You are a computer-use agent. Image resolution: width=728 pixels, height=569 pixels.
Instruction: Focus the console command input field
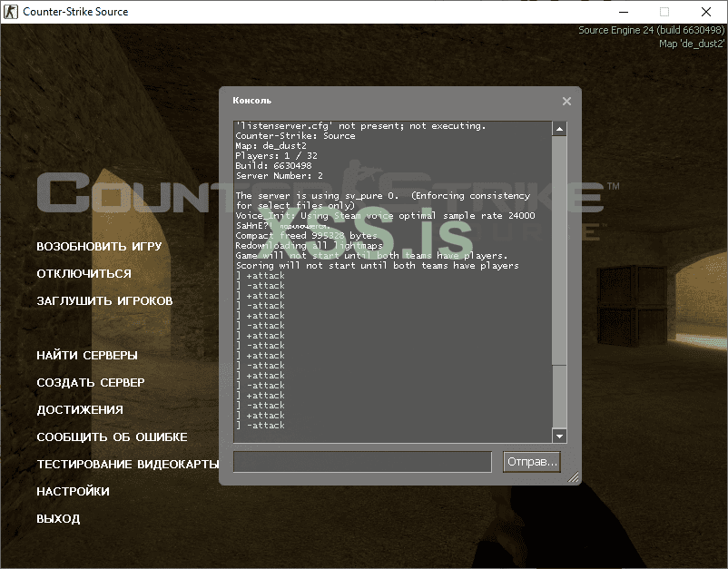click(362, 462)
